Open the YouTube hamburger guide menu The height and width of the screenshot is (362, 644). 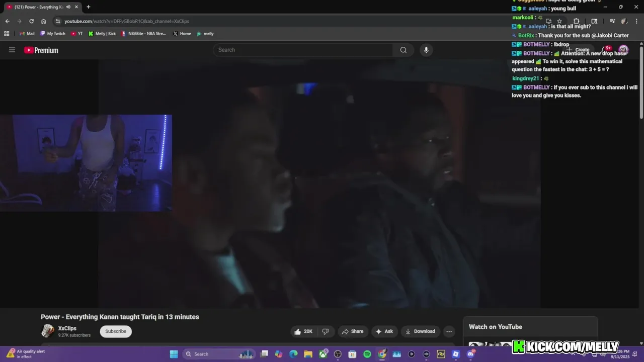(x=12, y=50)
